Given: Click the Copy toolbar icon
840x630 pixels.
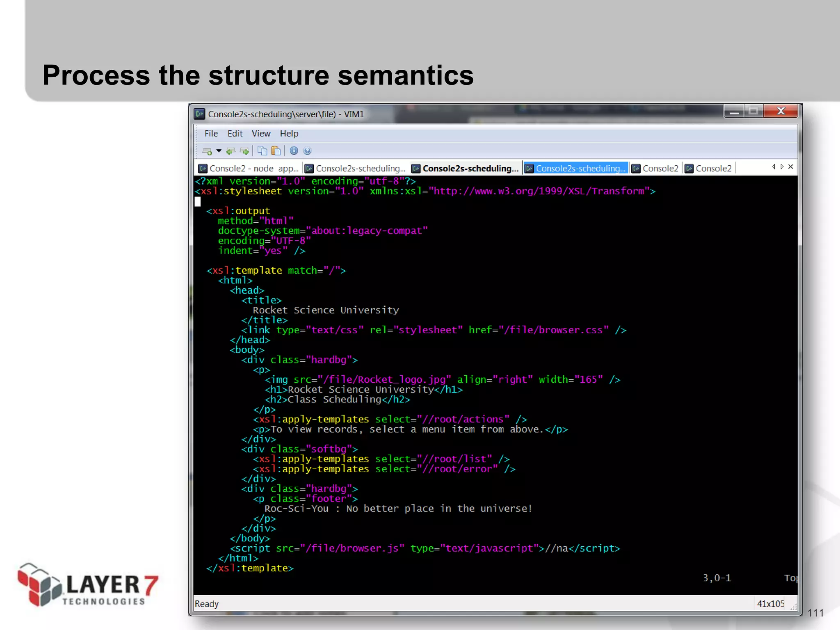Looking at the screenshot, I should (x=262, y=151).
